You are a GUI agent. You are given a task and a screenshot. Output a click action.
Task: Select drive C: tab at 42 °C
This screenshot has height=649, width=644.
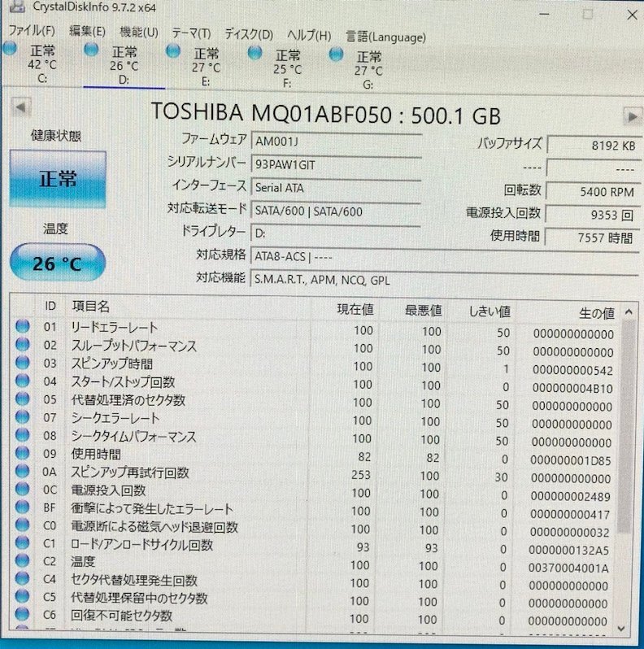(41, 63)
